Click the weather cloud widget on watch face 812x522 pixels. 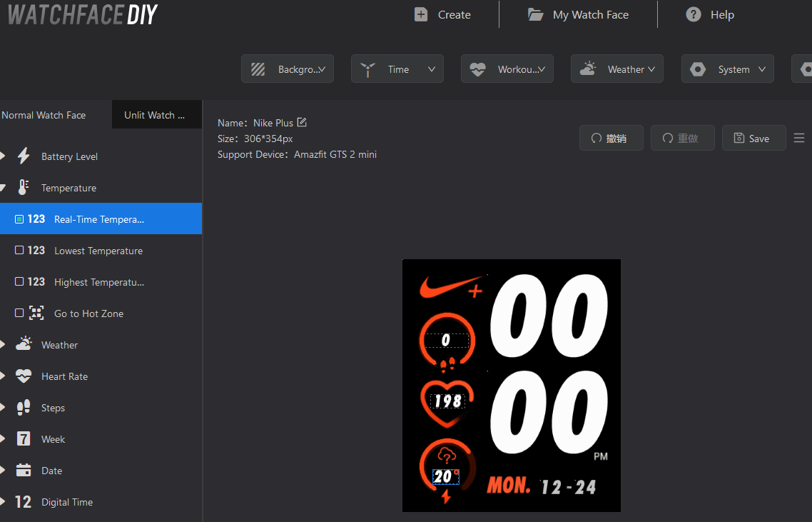tap(447, 456)
